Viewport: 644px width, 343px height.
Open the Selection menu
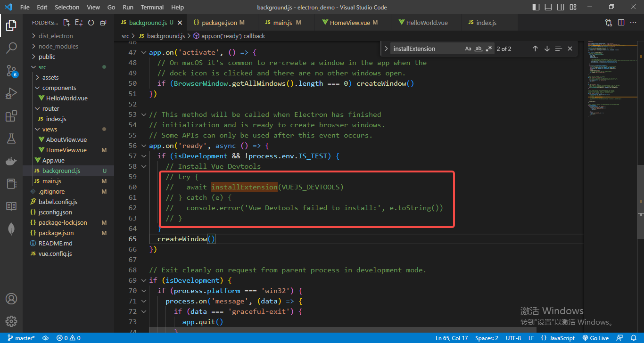(x=67, y=7)
